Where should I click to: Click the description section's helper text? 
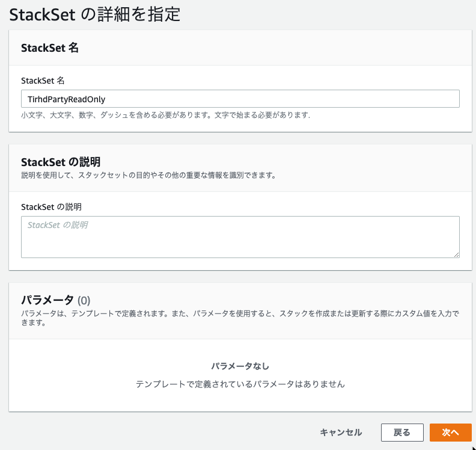click(148, 175)
